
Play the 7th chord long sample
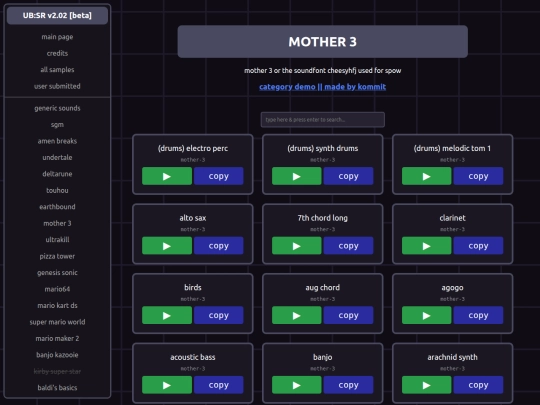[x=297, y=246]
